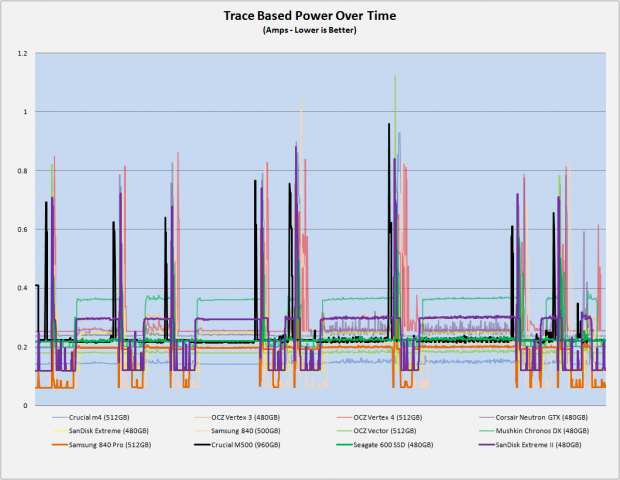Click the Samsung 840 Pro (512GB) legend entry
This screenshot has width=620, height=480.
[101, 445]
